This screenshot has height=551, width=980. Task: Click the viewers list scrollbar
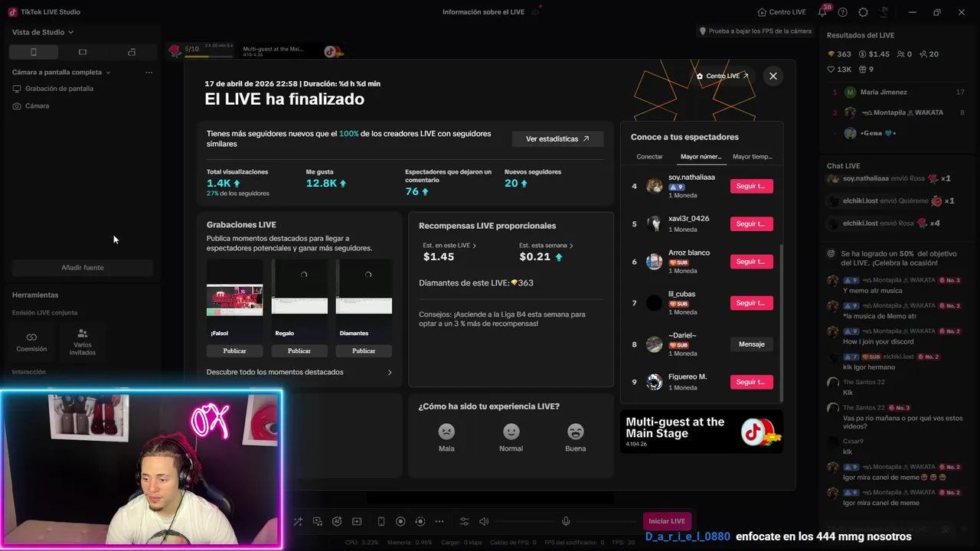781,321
